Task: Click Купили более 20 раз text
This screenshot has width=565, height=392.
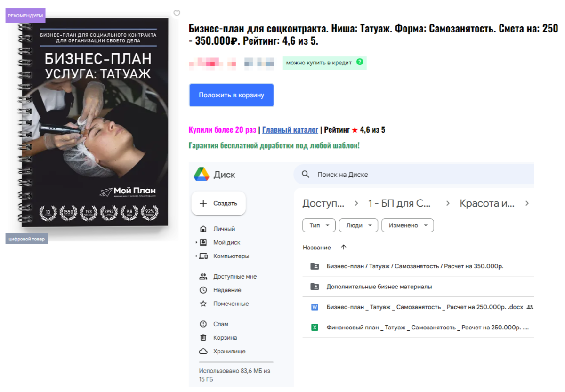Action: [x=222, y=130]
